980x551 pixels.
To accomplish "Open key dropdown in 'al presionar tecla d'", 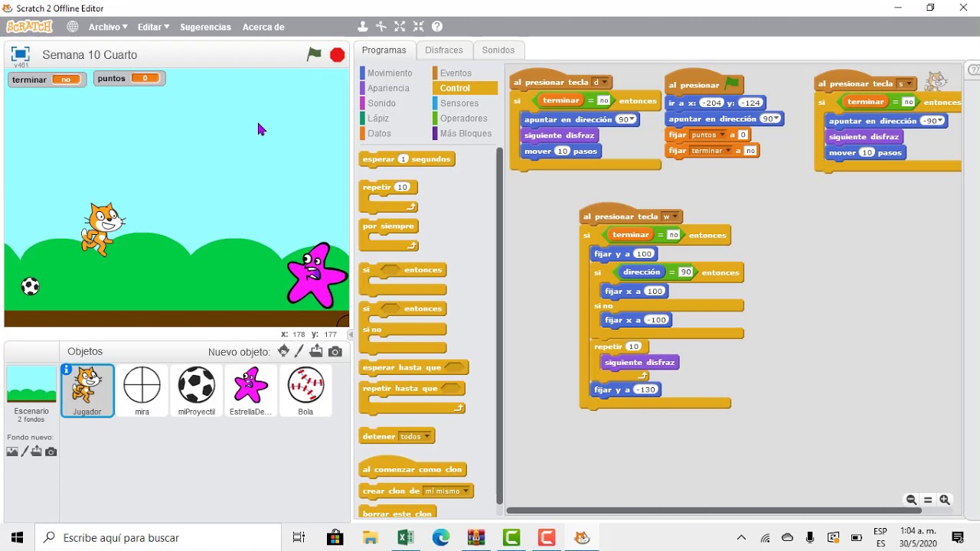I will [x=600, y=83].
